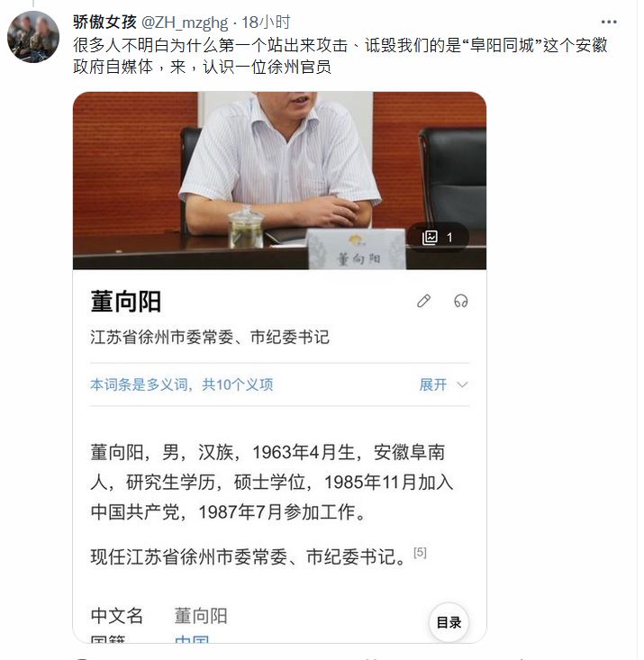Click the 董向阳 entry title
Screen dimensions: 644x660
(x=126, y=302)
